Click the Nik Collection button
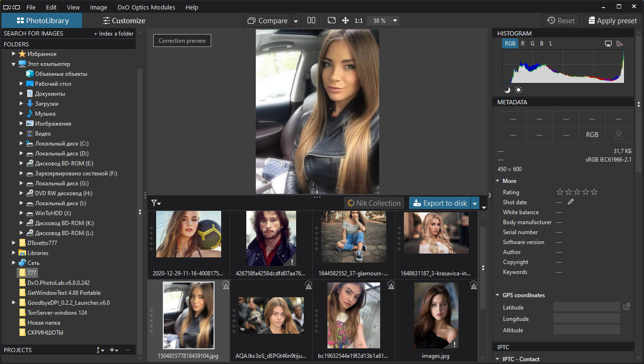 pyautogui.click(x=374, y=203)
